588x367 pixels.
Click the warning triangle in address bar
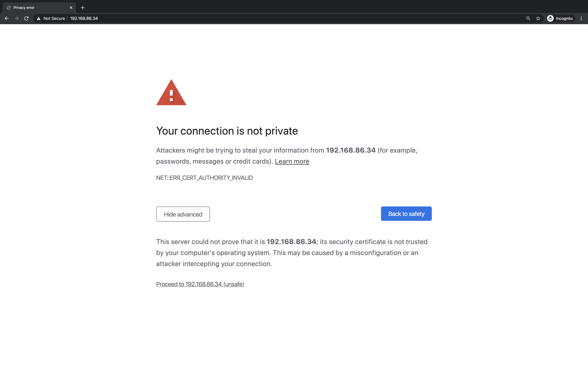click(39, 19)
